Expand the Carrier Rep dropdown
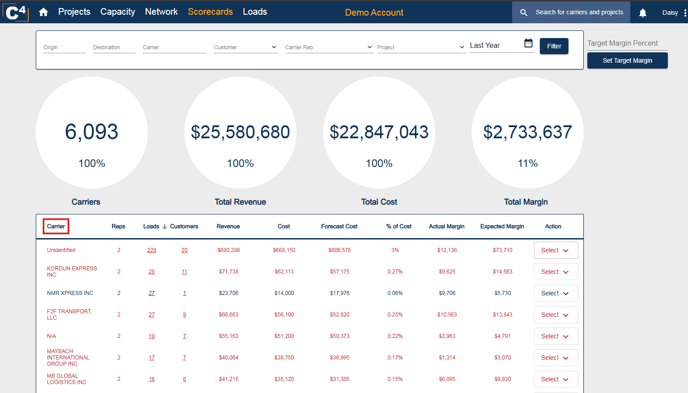This screenshot has width=688, height=393. click(329, 47)
